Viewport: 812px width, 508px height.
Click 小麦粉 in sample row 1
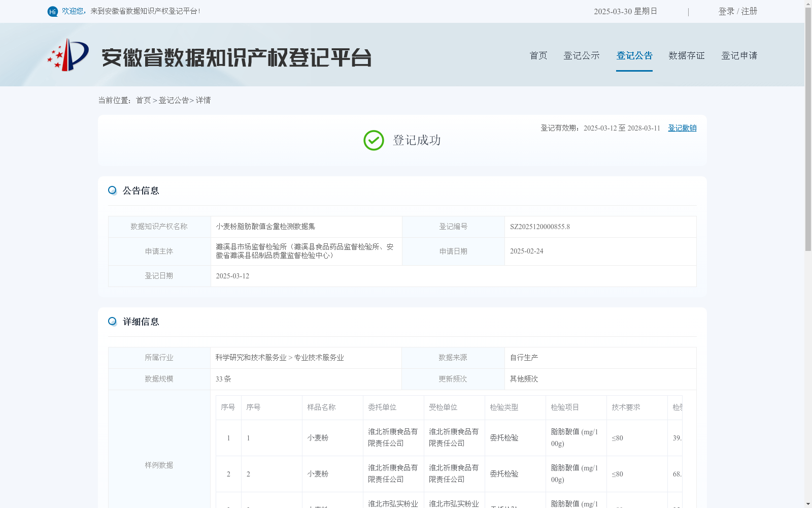318,438
